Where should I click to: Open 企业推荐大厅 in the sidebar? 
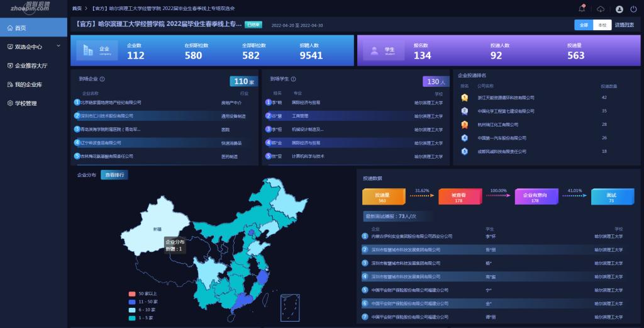point(31,65)
